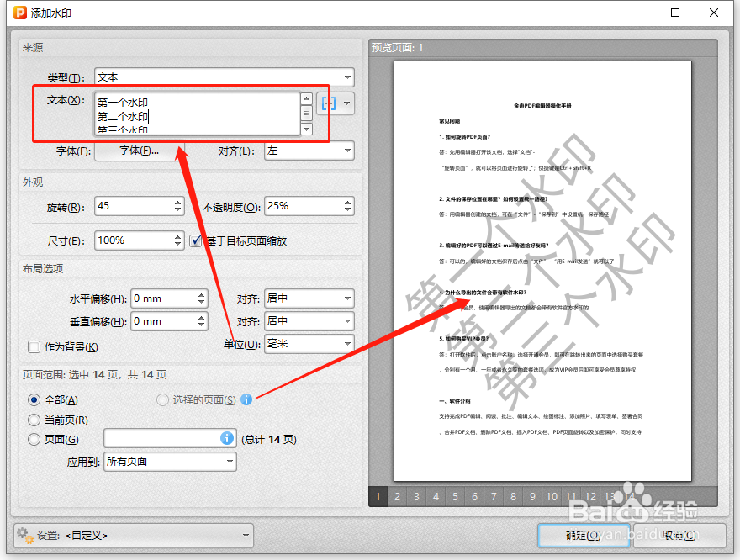Image resolution: width=740 pixels, height=560 pixels.
Task: Click the 不透明度 spinner arrows
Action: (348, 206)
